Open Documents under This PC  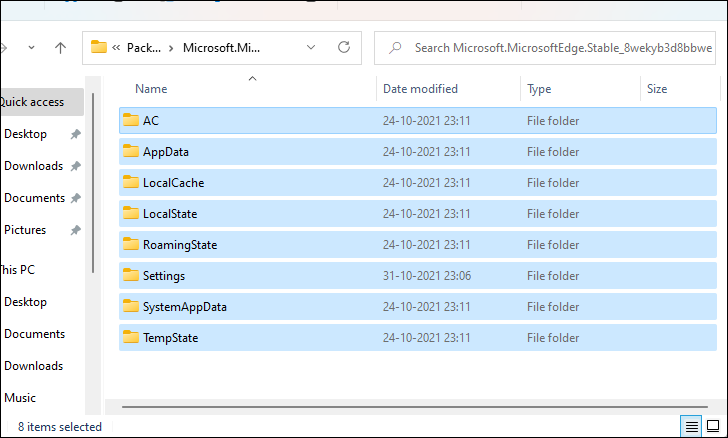34,334
